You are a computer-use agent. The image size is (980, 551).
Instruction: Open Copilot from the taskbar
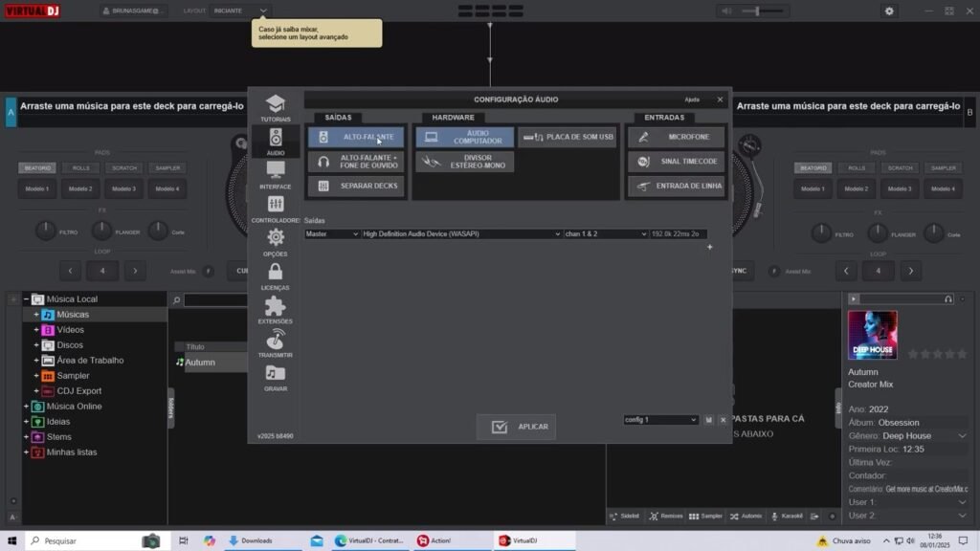[209, 540]
